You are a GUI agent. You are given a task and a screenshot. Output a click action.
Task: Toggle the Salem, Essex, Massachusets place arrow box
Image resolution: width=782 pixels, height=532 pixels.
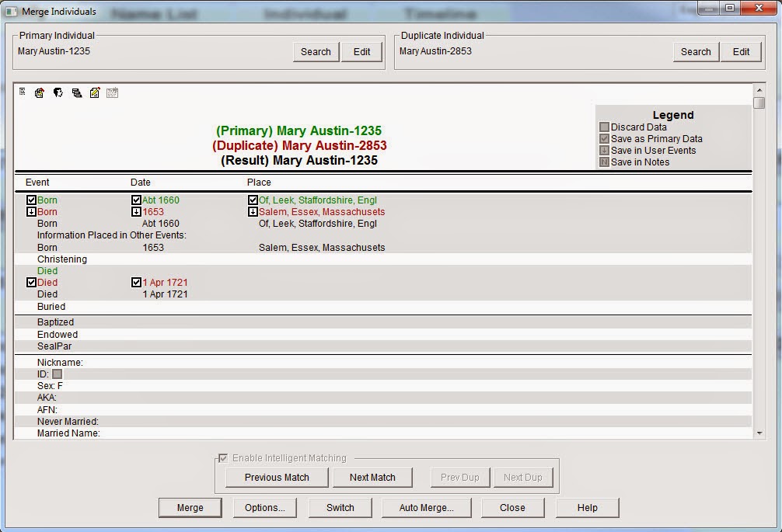[x=253, y=212]
